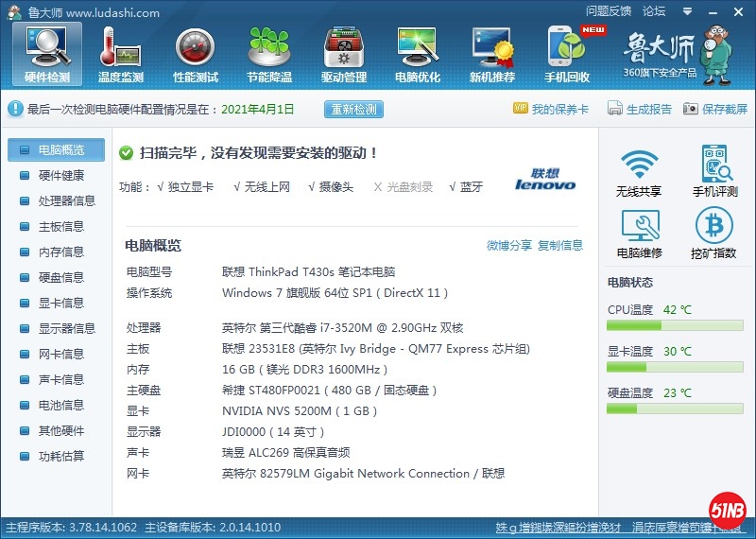Image resolution: width=756 pixels, height=539 pixels.
Task: Show 显卡信息 graphics card details
Action: click(x=60, y=304)
